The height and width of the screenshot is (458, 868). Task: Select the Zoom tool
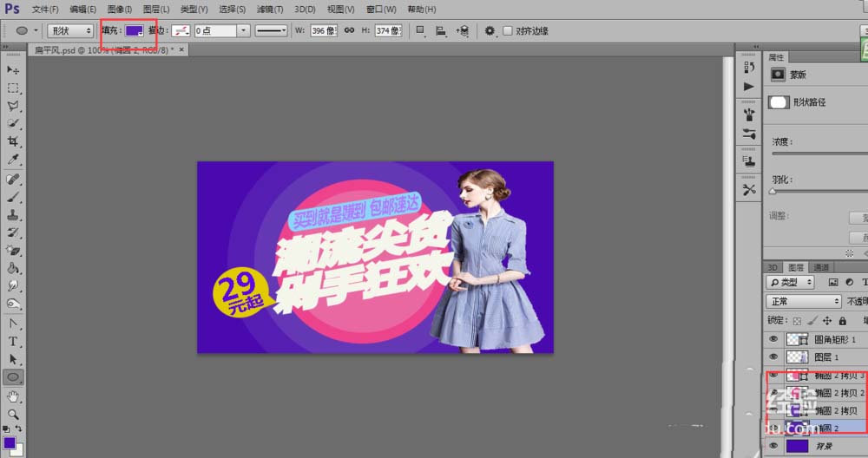(13, 415)
